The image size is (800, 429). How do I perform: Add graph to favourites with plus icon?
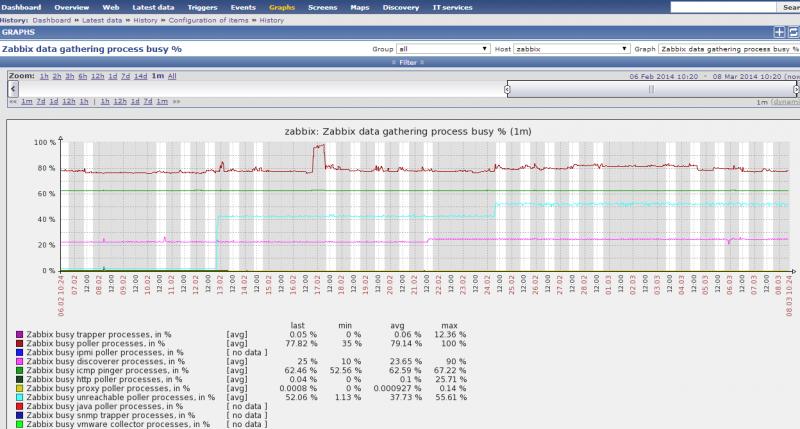click(780, 32)
